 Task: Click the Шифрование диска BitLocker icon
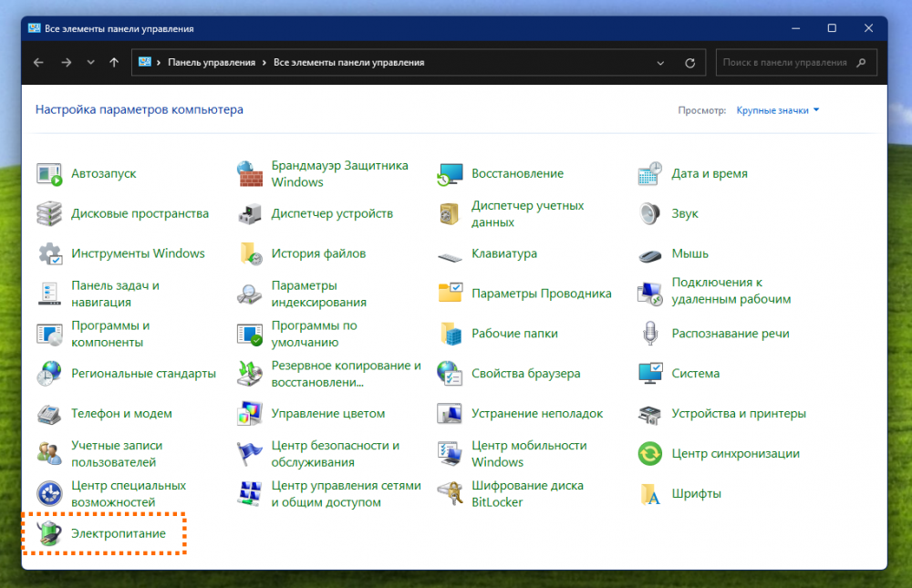pyautogui.click(x=450, y=493)
